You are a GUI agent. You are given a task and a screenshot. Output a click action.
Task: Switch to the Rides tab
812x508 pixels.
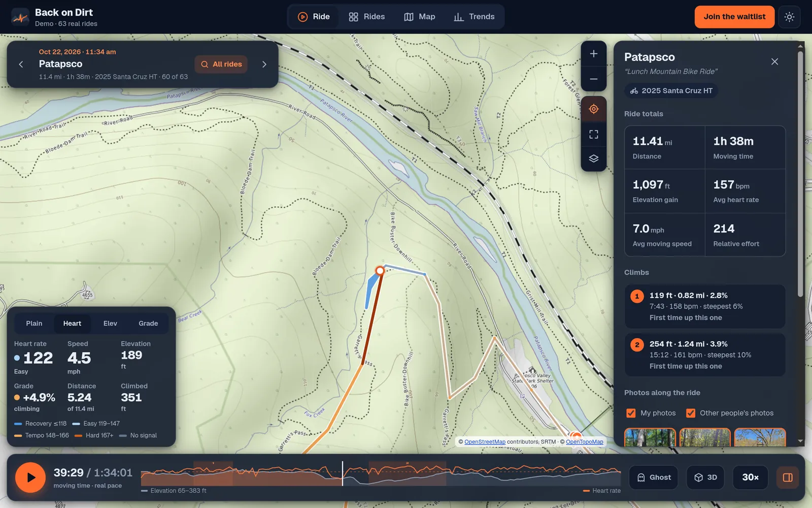tap(367, 17)
